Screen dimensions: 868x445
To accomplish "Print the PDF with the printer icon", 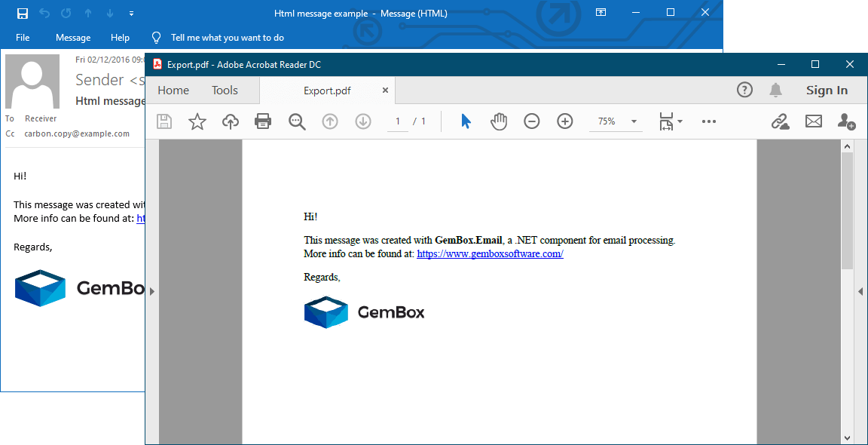I will click(263, 121).
